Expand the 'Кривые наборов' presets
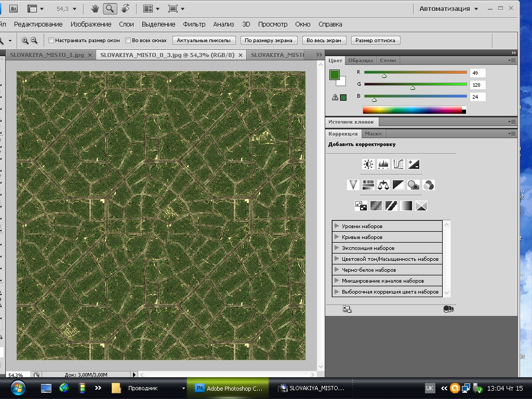This screenshot has width=532, height=399. point(337,237)
